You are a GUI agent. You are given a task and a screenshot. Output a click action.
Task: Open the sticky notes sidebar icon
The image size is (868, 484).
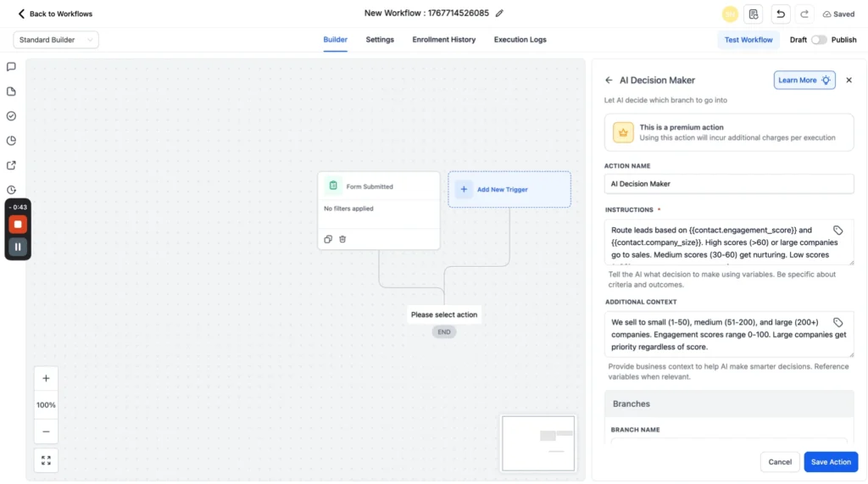(11, 92)
